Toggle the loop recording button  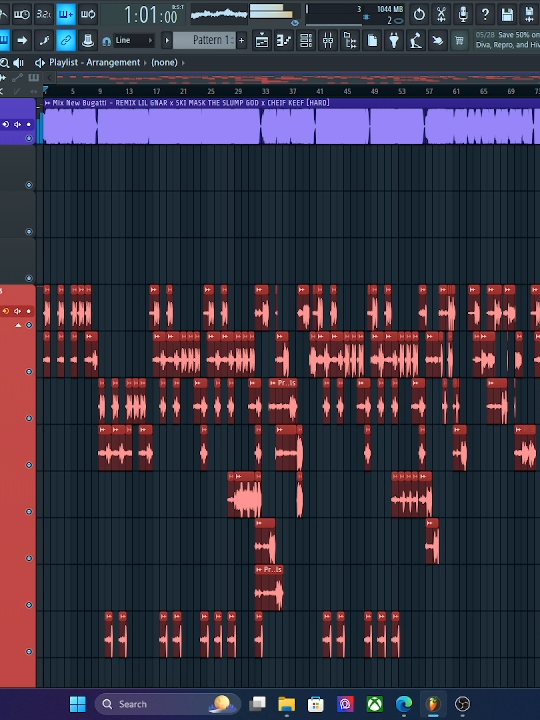pyautogui.click(x=88, y=14)
